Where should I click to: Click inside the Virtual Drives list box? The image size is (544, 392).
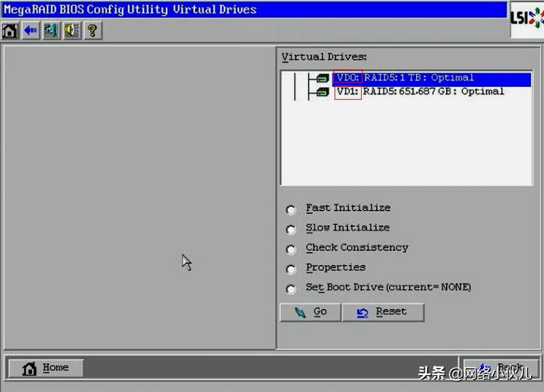(x=408, y=143)
